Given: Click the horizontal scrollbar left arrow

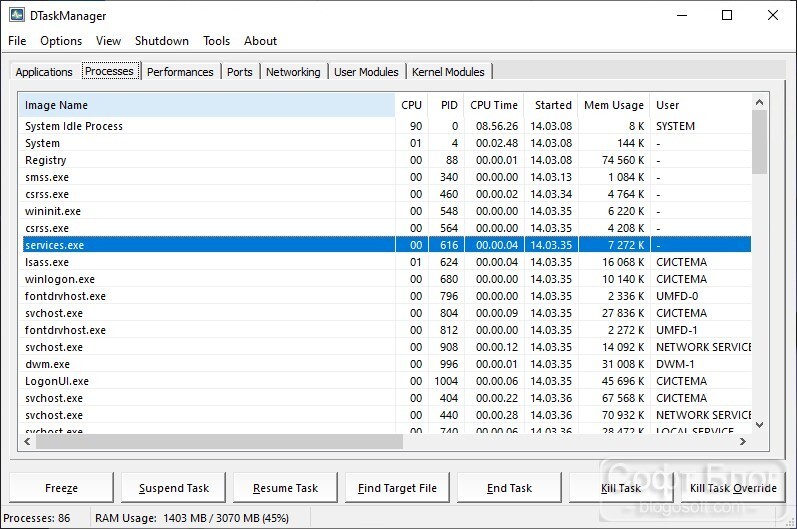Looking at the screenshot, I should coord(27,442).
